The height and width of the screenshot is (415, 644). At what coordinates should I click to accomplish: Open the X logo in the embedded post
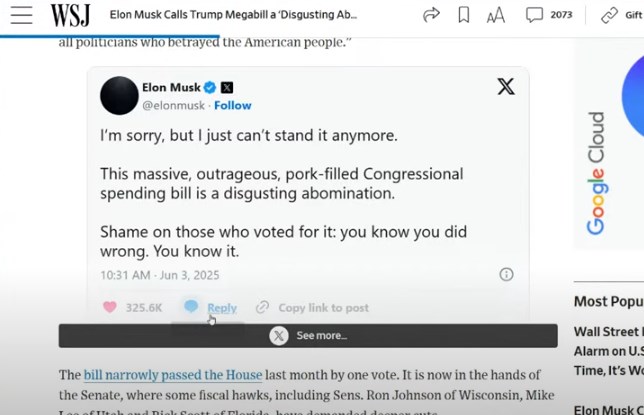click(x=506, y=87)
